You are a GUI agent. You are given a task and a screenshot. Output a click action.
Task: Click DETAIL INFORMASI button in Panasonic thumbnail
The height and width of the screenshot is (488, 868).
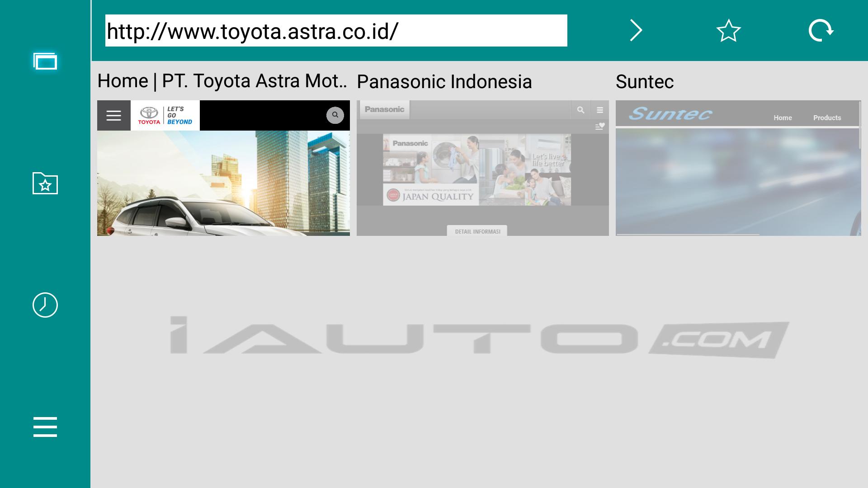coord(477,231)
